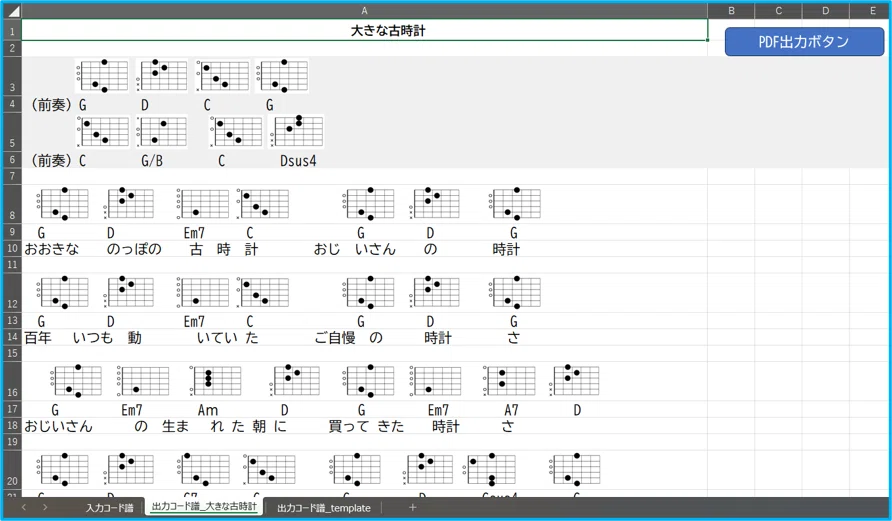Click the lyric おおきな in row 10

(x=52, y=249)
